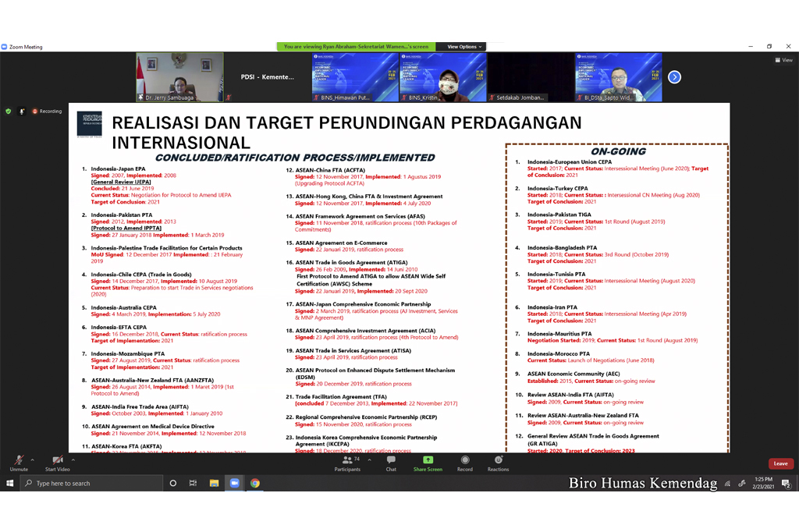Click the muted mic icon on PDSI tile
The width and height of the screenshot is (799, 532).
point(229,97)
